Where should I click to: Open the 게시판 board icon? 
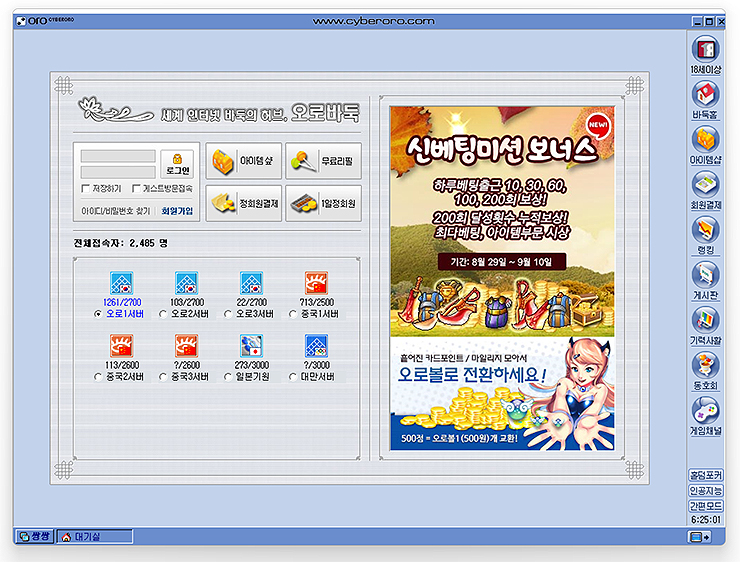706,275
